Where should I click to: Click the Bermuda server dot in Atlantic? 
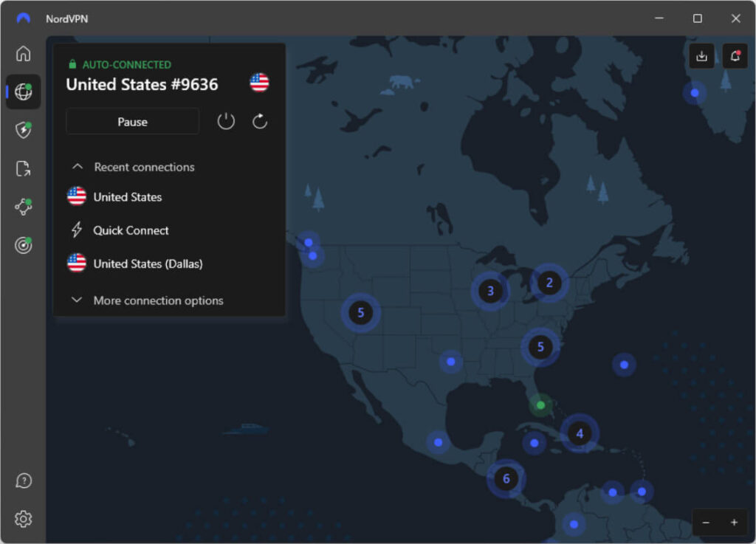tap(624, 365)
